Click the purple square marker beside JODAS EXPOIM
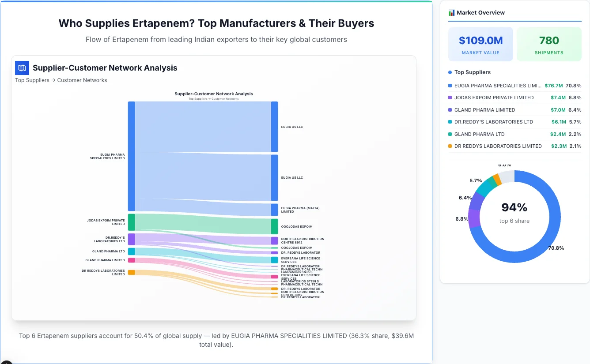This screenshot has width=590, height=364. [450, 98]
